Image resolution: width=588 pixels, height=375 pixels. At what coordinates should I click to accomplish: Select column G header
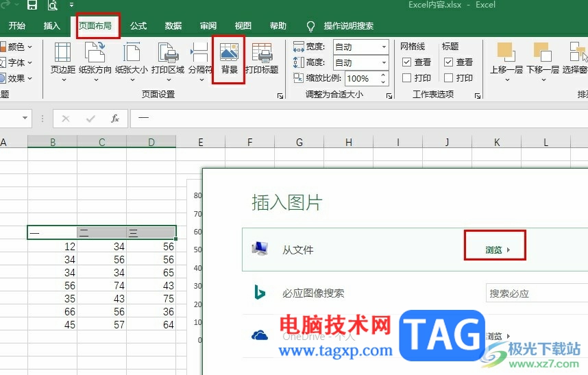click(x=299, y=142)
